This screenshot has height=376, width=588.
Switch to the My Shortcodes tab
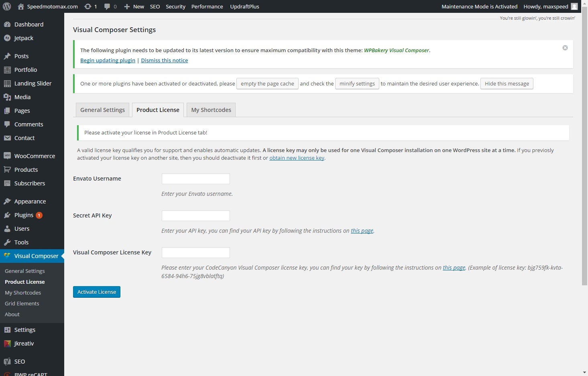pos(211,110)
